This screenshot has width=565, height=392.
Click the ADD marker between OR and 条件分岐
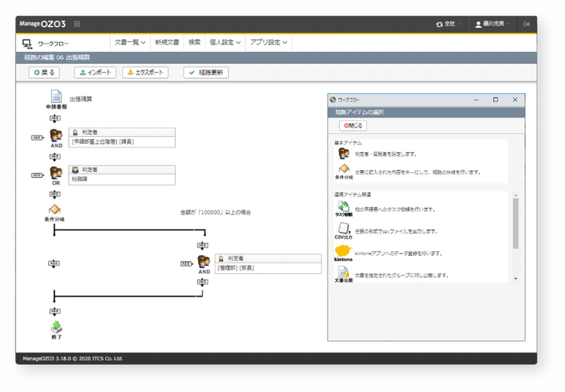click(55, 194)
